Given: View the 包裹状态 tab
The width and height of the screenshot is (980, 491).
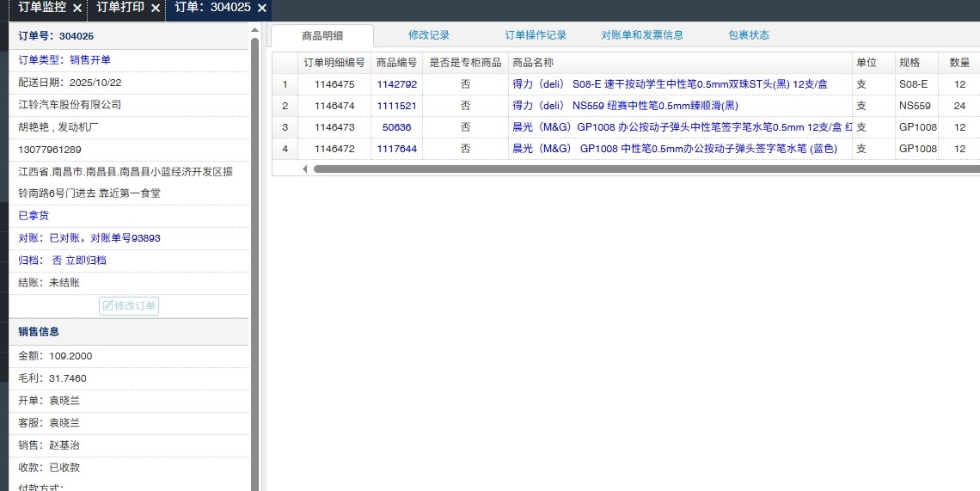Looking at the screenshot, I should [x=749, y=35].
